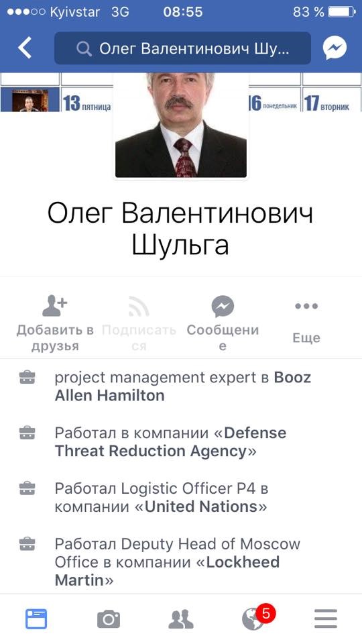Viewport: 362px width, 644px height.
Task: Tap the search magnifier icon
Action: (84, 49)
